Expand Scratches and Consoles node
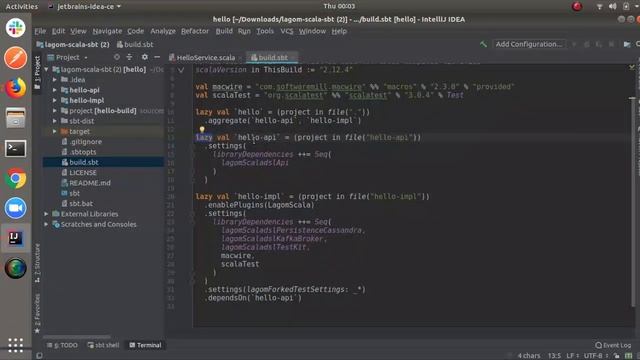This screenshot has width=640, height=360. coord(47,224)
